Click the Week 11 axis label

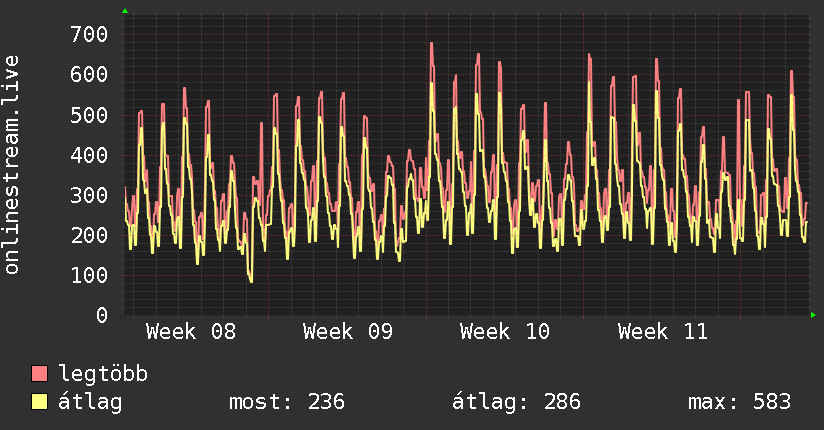click(663, 332)
